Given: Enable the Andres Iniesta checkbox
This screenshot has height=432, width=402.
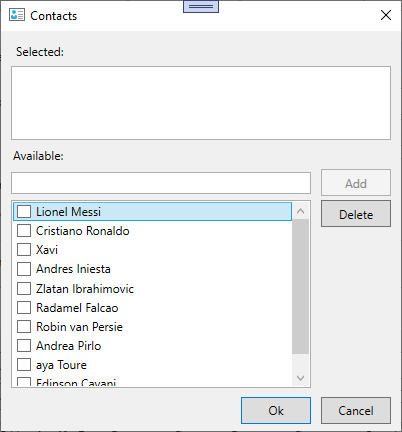Looking at the screenshot, I should [24, 269].
